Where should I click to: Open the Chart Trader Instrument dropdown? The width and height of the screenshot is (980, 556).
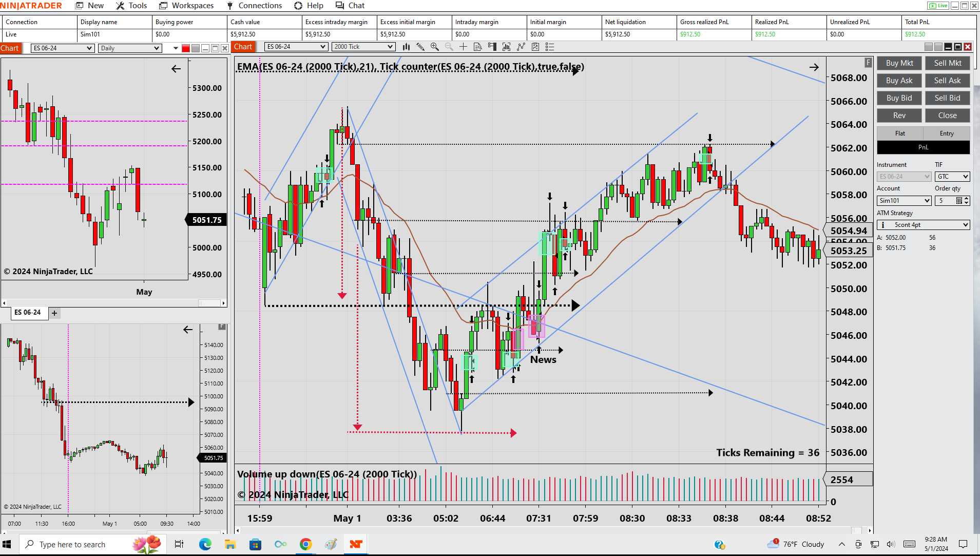904,177
